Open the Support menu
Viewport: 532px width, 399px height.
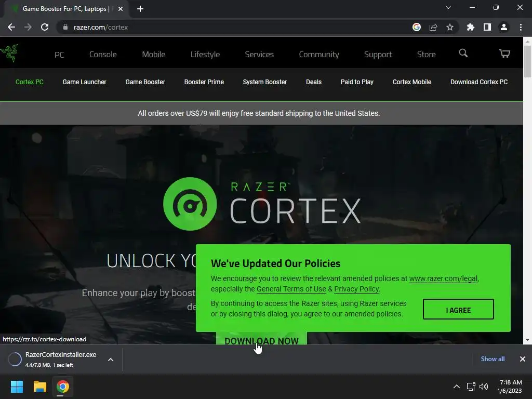378,55
